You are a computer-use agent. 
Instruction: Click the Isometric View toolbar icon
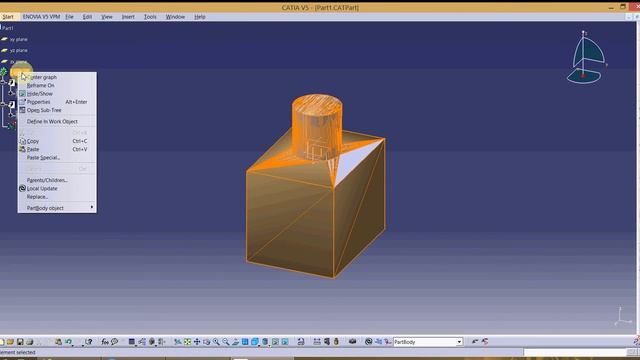point(255,342)
